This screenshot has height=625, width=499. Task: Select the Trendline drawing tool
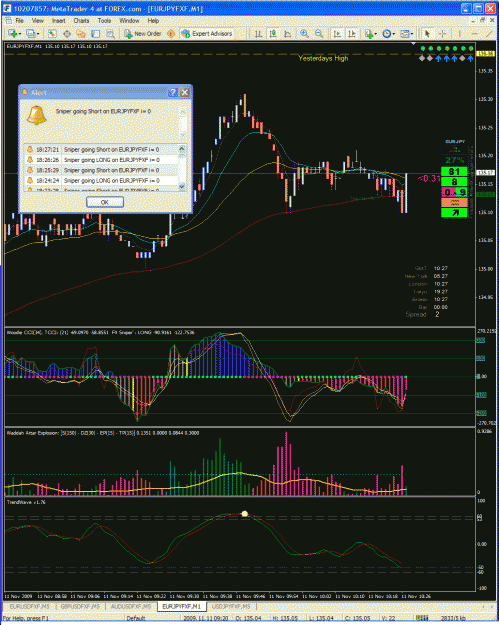(489, 34)
